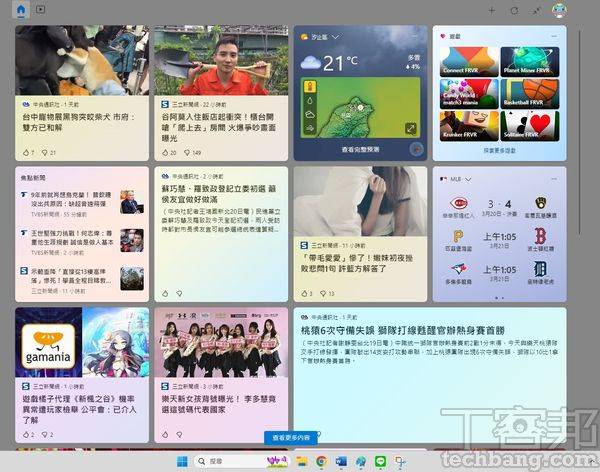This screenshot has height=472, width=600.
Task: Open the Windows Start menu
Action: [183, 461]
